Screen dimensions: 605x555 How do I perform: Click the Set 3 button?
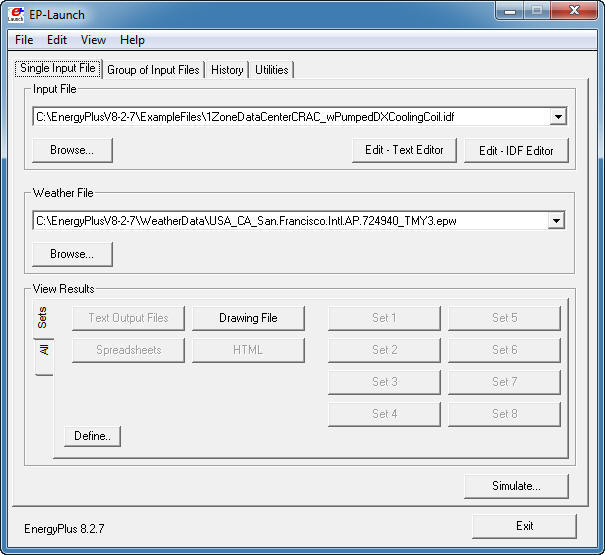click(384, 382)
